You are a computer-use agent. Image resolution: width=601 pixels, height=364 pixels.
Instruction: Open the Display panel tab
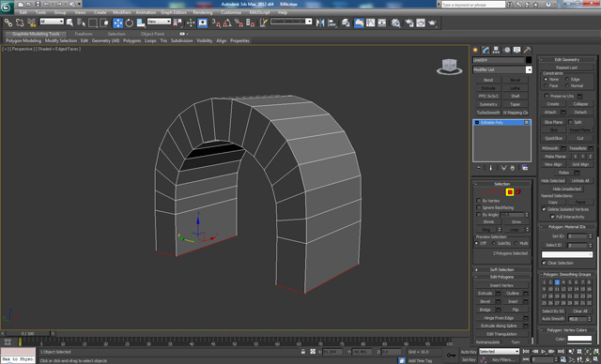pyautogui.click(x=517, y=50)
